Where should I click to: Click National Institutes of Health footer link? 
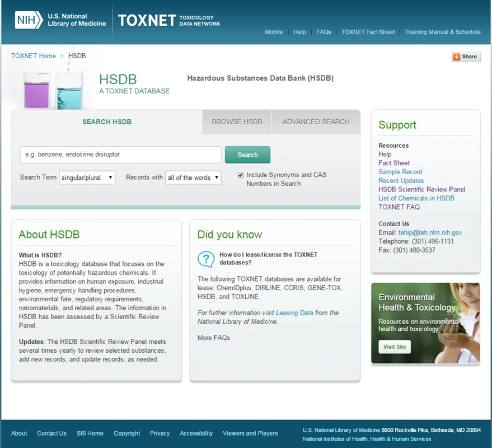tap(335, 439)
